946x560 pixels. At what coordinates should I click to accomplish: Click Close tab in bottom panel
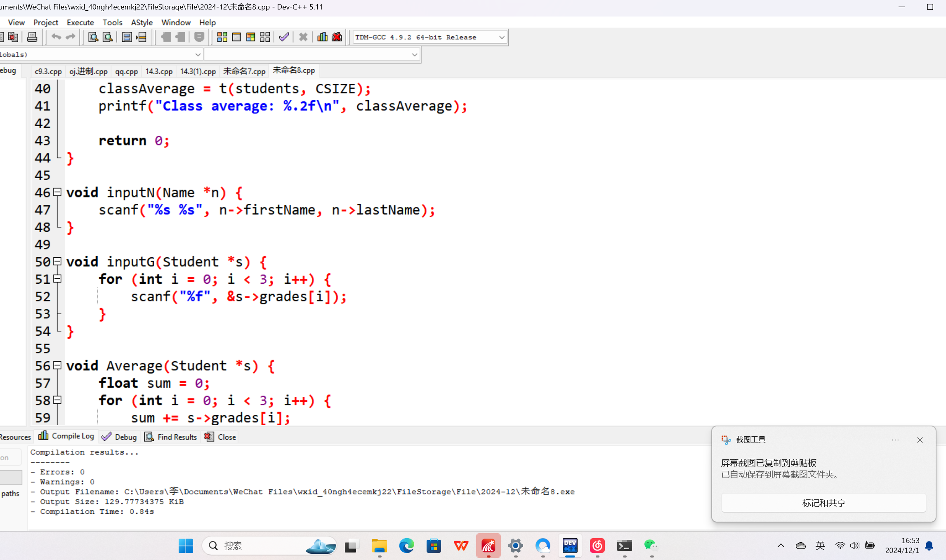tap(221, 437)
